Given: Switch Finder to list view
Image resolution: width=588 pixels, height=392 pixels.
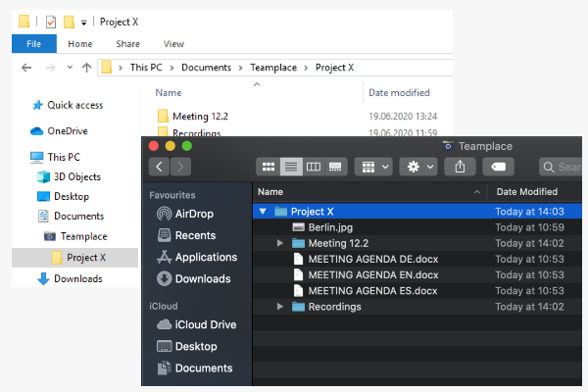Looking at the screenshot, I should [x=291, y=167].
